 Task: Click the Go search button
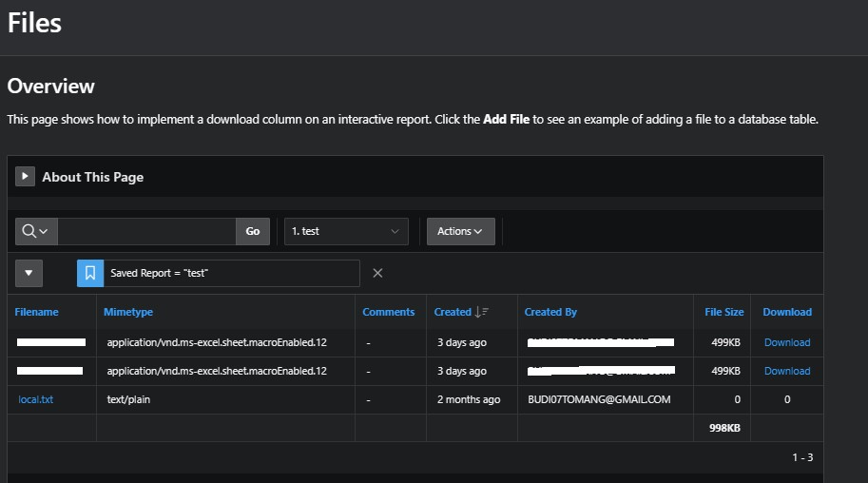(253, 231)
